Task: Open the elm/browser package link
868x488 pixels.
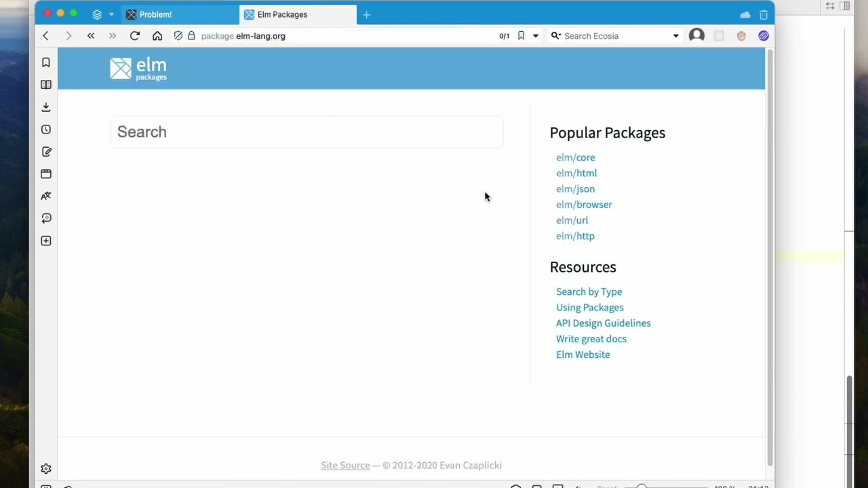Action: (x=584, y=205)
